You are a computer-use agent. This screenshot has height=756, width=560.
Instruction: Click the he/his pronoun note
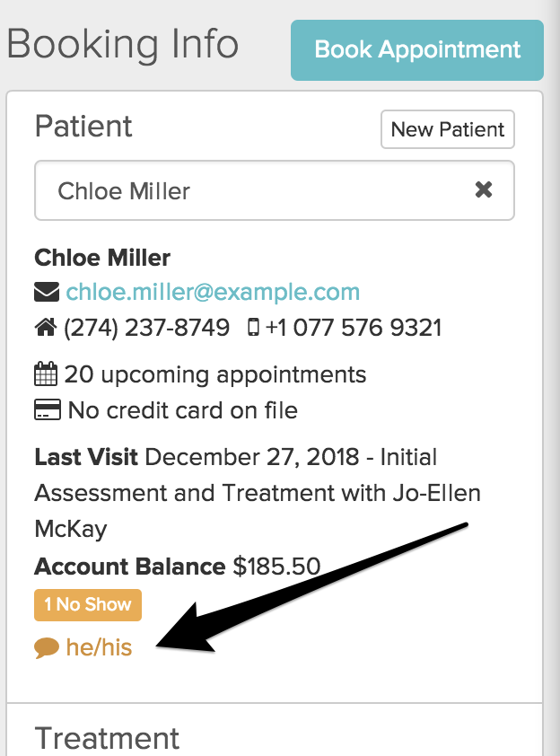tap(99, 646)
